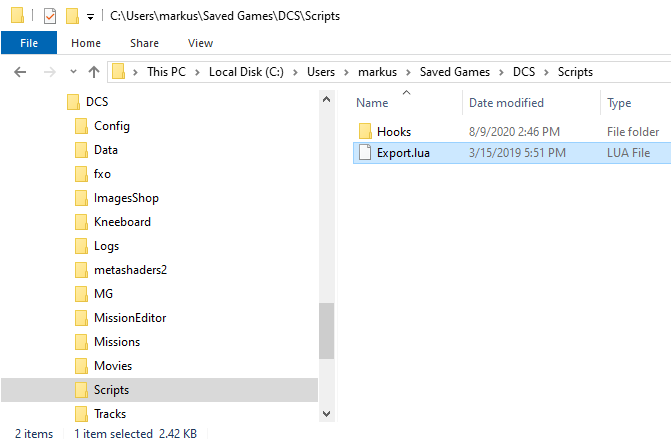
Task: Click the New folder icon in quick access toolbar
Action: tap(72, 16)
